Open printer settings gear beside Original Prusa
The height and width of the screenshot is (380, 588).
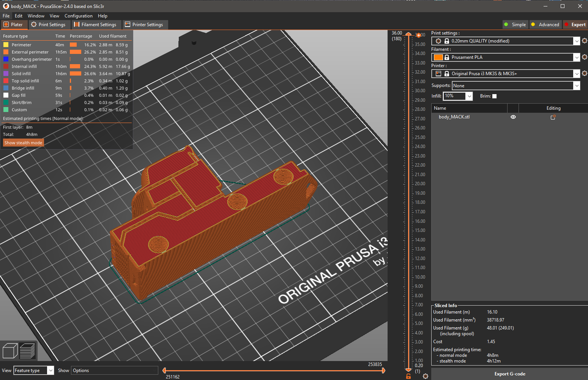(x=585, y=73)
